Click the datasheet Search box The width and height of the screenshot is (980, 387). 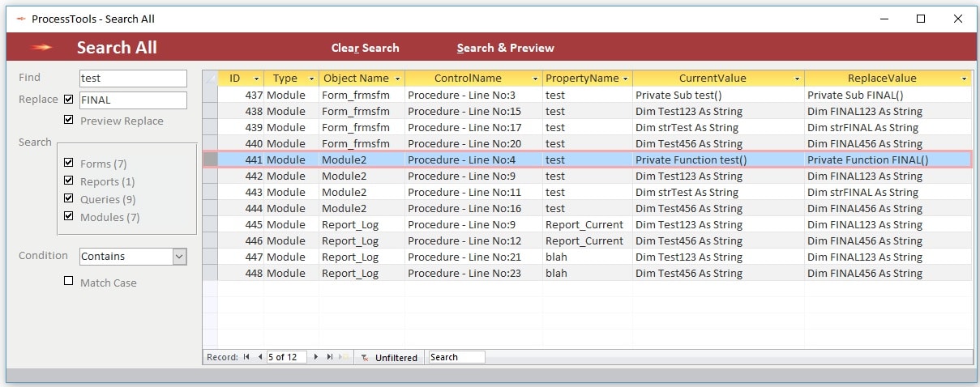pyautogui.click(x=456, y=357)
